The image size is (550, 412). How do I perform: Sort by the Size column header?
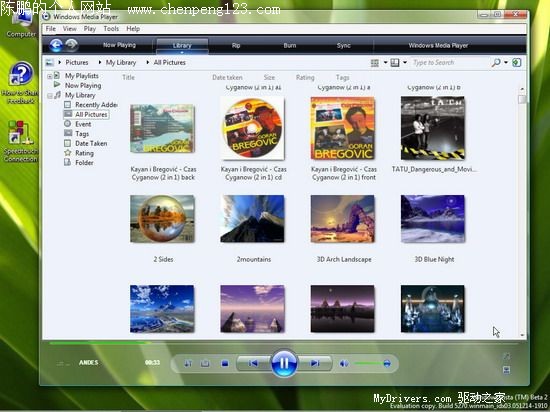coord(269,77)
